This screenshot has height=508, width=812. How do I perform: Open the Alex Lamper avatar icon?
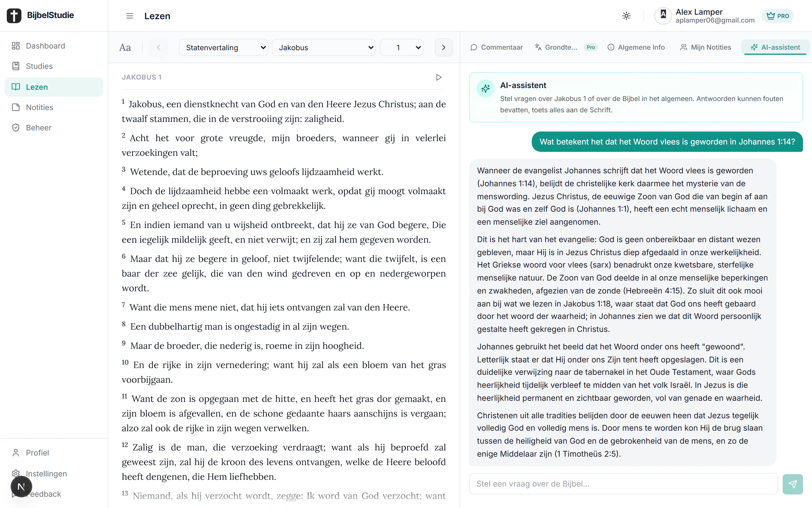[663, 16]
